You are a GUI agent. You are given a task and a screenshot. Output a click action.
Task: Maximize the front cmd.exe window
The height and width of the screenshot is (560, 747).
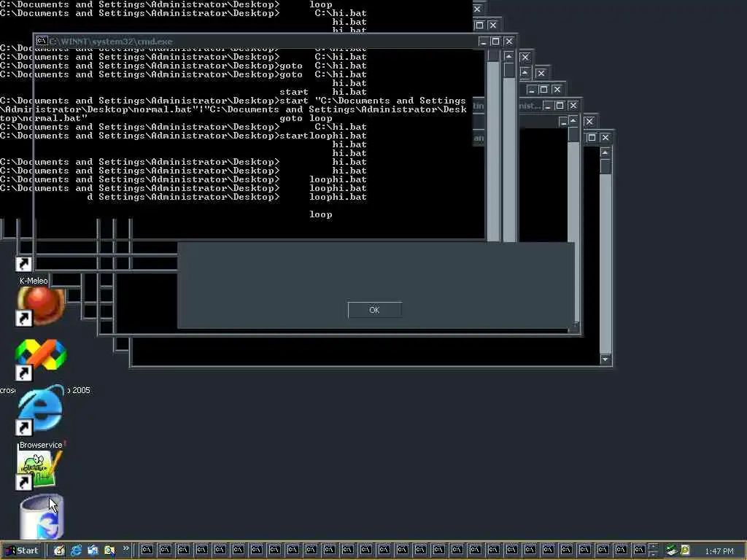(495, 42)
